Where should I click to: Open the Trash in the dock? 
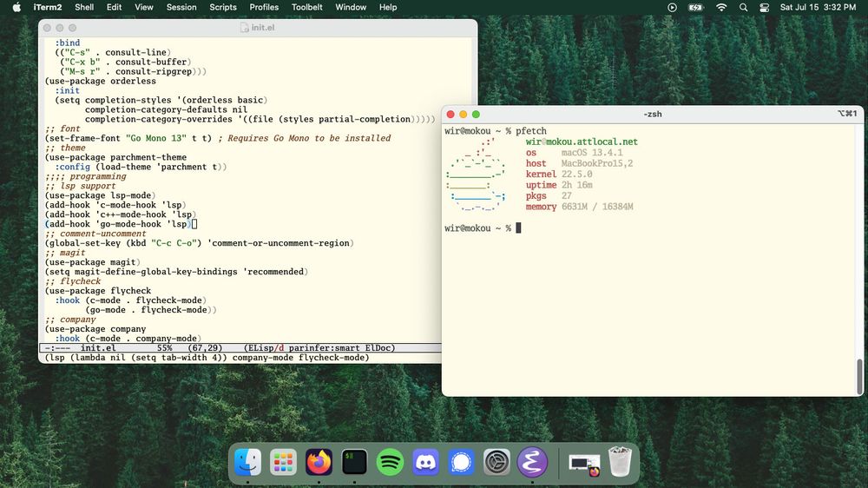[x=620, y=462]
